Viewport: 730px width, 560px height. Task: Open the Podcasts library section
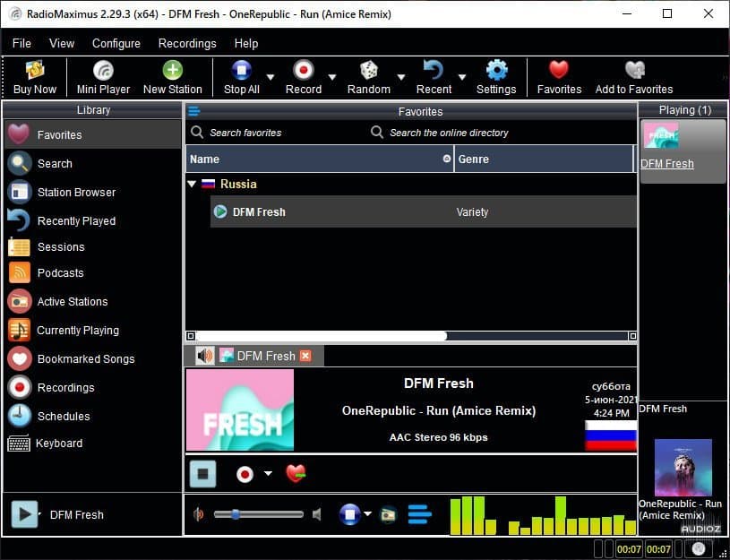pyautogui.click(x=60, y=273)
